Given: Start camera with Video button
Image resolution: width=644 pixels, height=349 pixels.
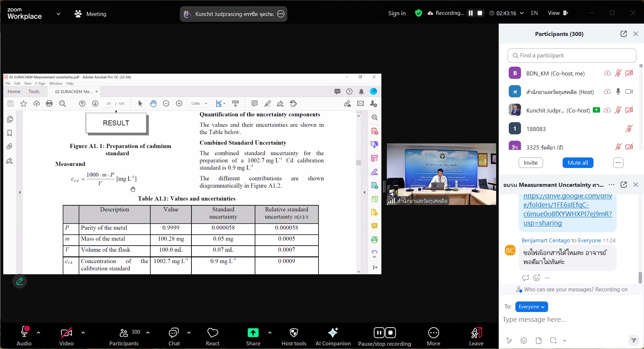Looking at the screenshot, I should [66, 336].
